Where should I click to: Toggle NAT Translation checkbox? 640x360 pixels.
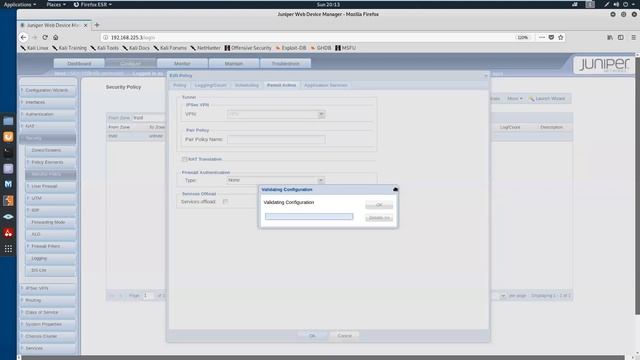click(184, 159)
